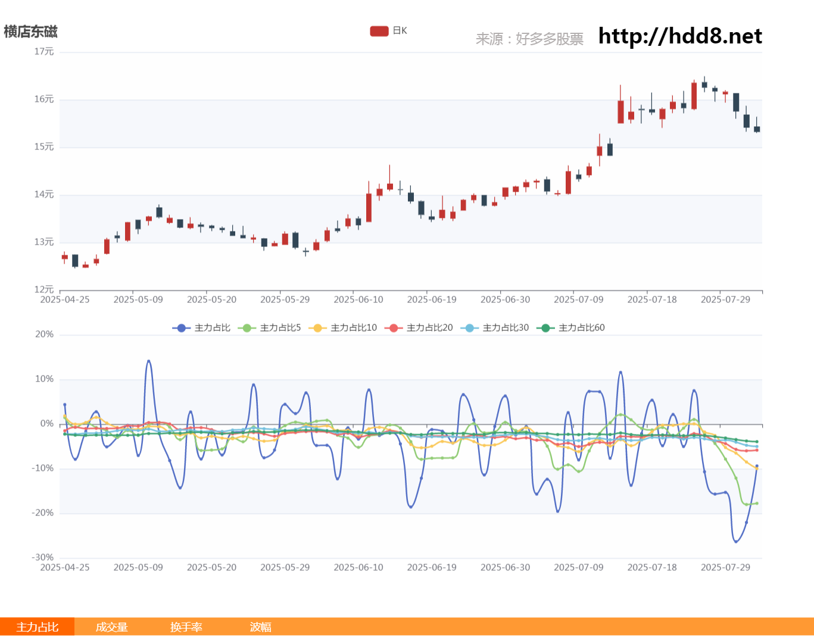Toggle the 主力占比20 series legend

[x=419, y=328]
